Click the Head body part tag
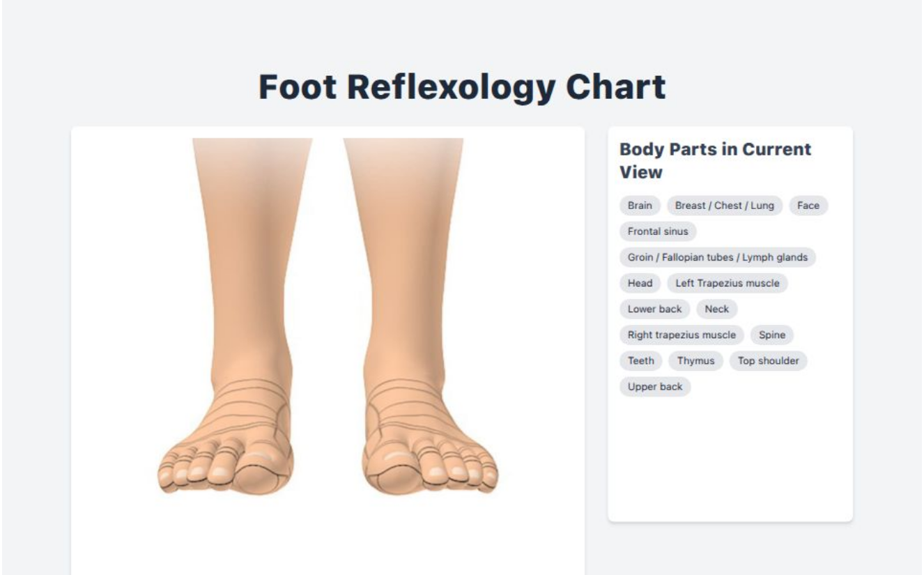924x575 pixels. [x=640, y=283]
